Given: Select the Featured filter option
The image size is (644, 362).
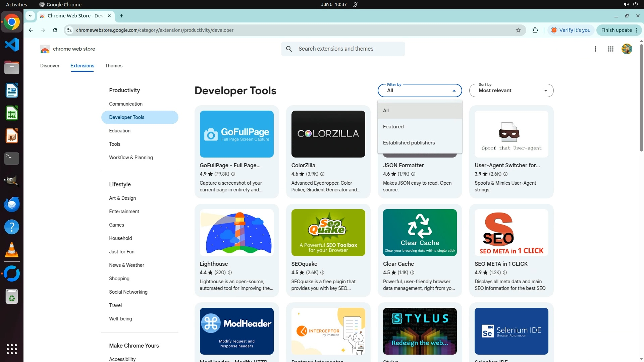Looking at the screenshot, I should click(x=393, y=127).
